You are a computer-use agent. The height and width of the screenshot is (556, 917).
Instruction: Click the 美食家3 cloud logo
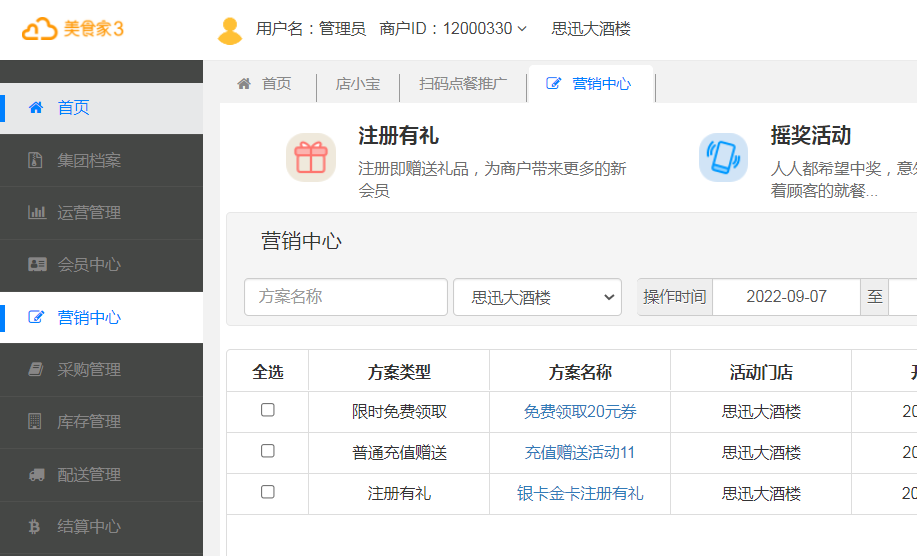click(73, 29)
